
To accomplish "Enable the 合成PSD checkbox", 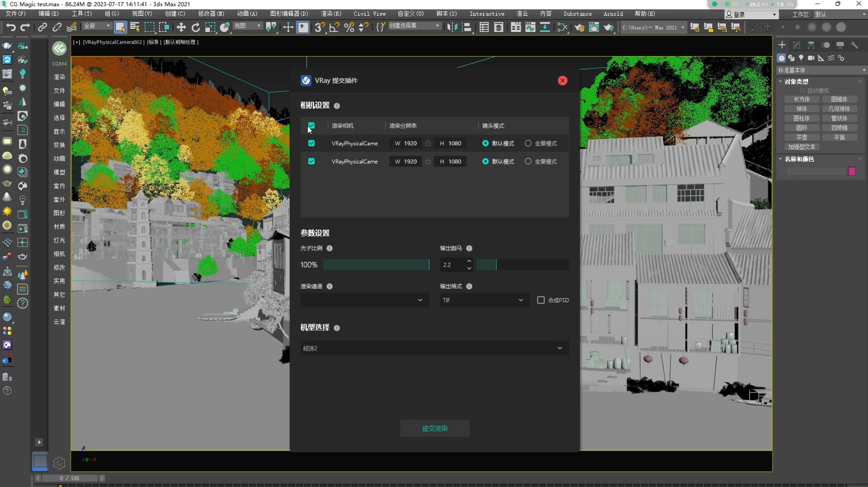I will point(541,300).
